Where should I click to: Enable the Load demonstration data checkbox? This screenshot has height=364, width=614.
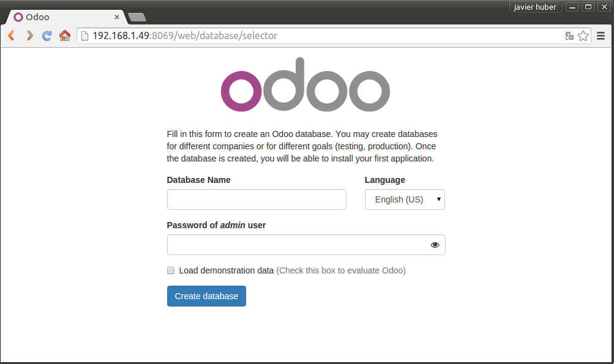click(x=171, y=270)
